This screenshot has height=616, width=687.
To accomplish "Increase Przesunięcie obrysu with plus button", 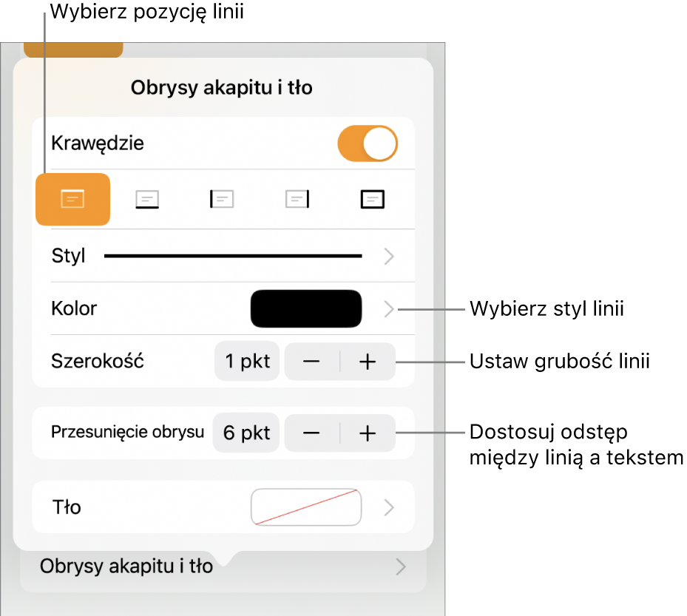I will [368, 433].
